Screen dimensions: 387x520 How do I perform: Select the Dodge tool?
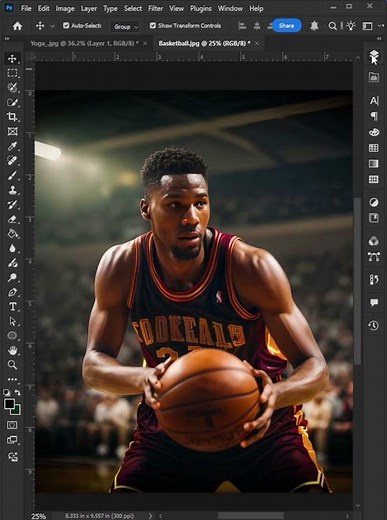pyautogui.click(x=12, y=277)
